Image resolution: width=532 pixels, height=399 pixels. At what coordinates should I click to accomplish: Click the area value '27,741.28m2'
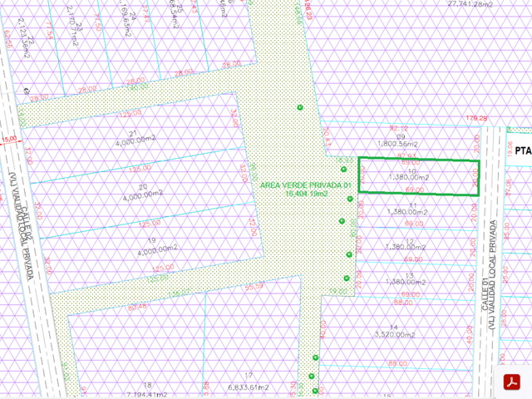click(470, 4)
